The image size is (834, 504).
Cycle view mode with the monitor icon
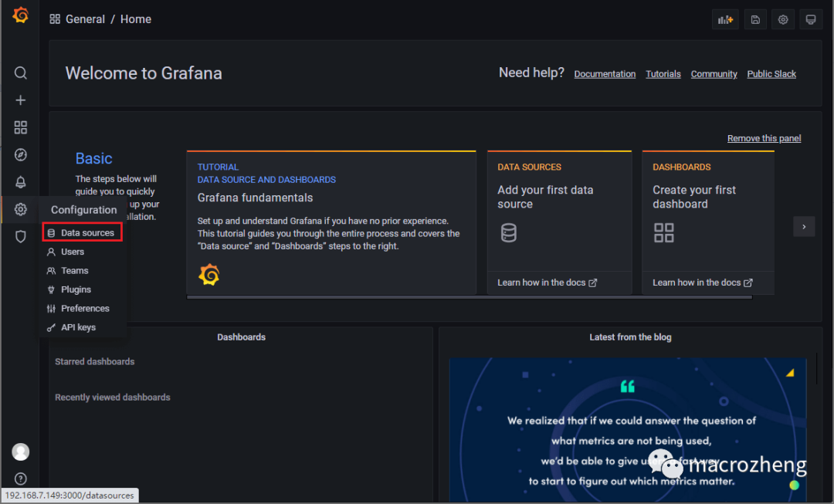[811, 19]
